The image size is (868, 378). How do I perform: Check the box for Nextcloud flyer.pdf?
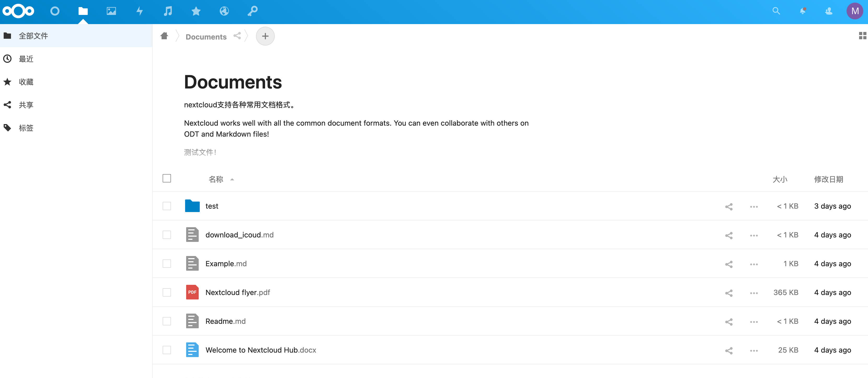click(167, 292)
